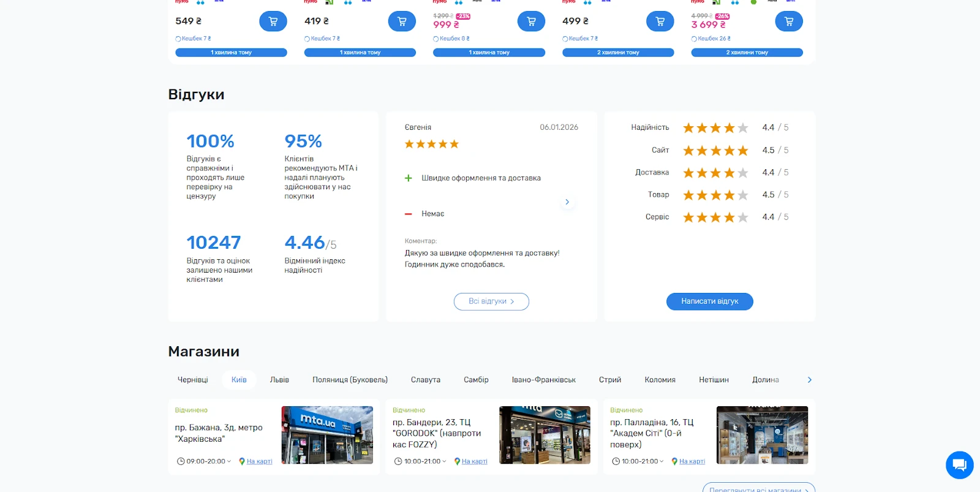The height and width of the screenshot is (492, 980).
Task: Select the Івано-Франківськ city tab
Action: pos(543,380)
